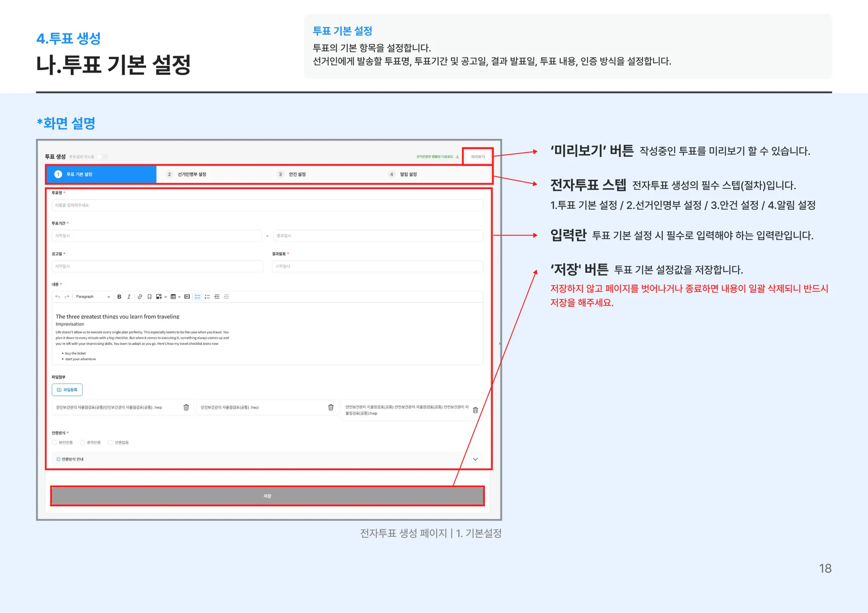Open the insert table dropdown arrow
The width and height of the screenshot is (868, 613).
point(179,297)
